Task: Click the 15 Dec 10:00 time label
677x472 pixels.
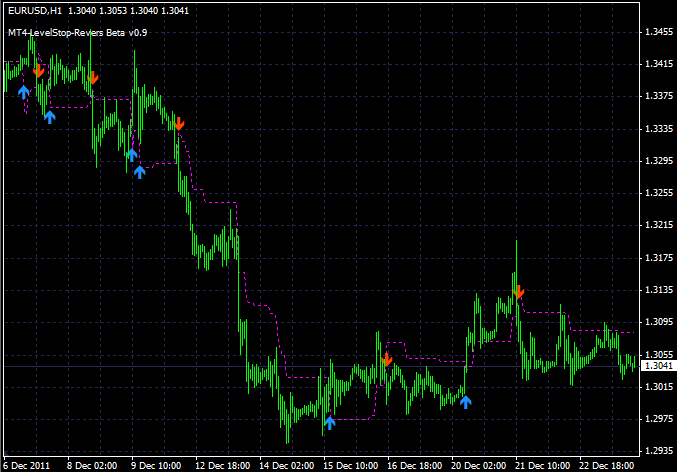Action: 351,466
